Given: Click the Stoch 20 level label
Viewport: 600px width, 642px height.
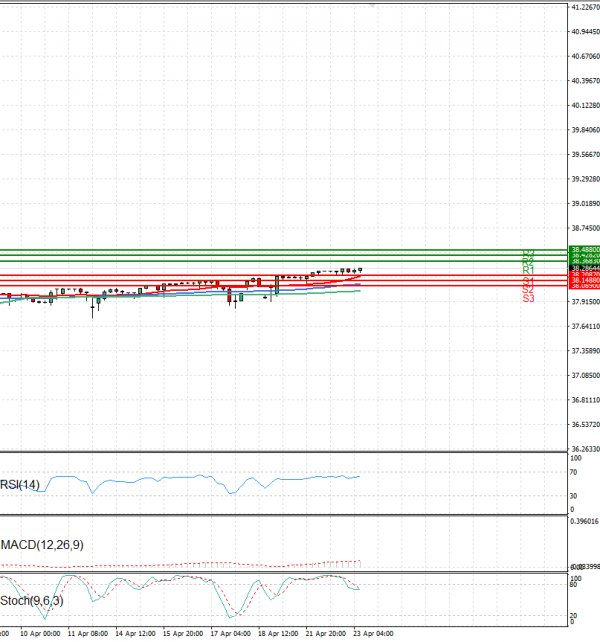Looking at the screenshot, I should tap(573, 616).
